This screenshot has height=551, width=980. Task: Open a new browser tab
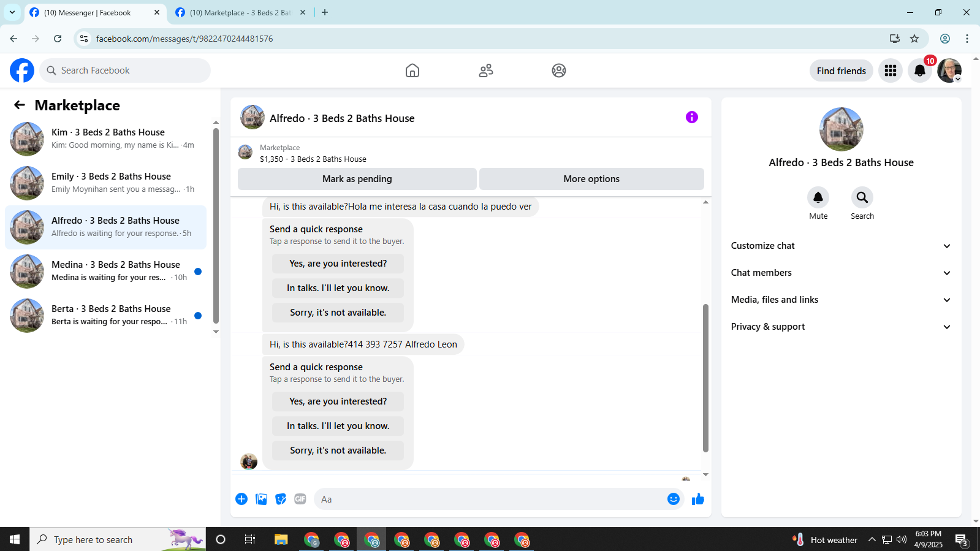point(325,12)
